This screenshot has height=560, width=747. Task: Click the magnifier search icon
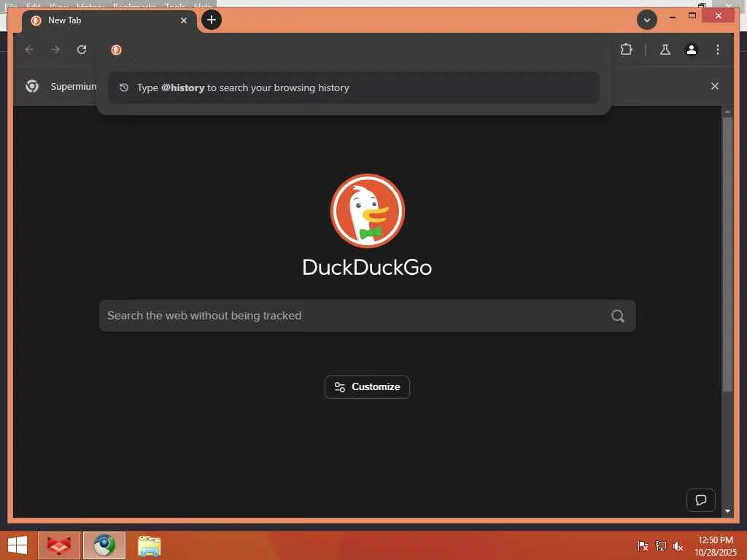click(617, 316)
